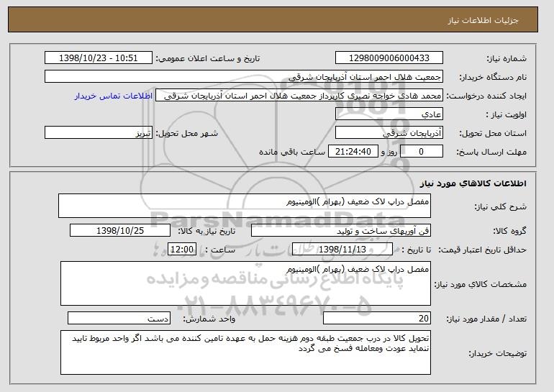Click the remaining days field showing 0
554x392 pixels.
coord(421,152)
